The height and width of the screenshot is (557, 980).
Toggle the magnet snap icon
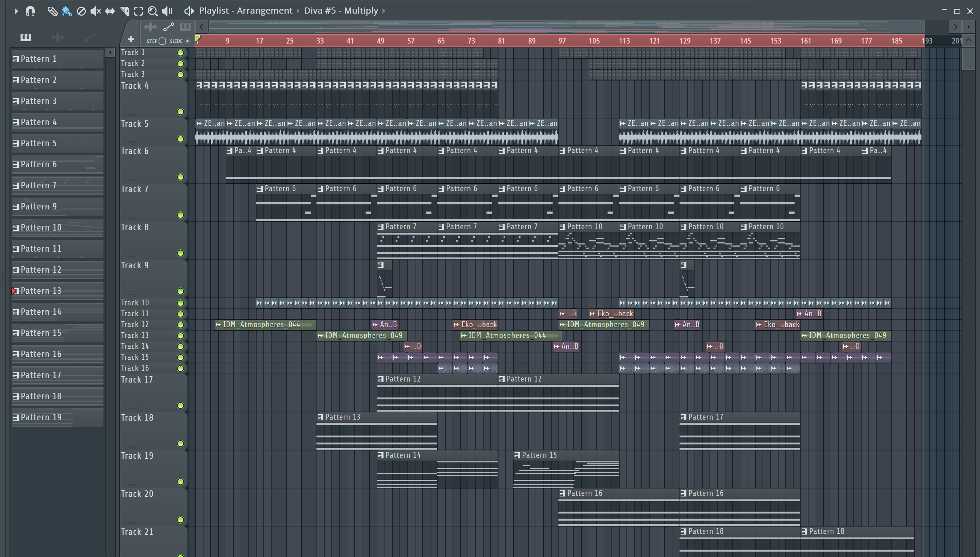coord(30,11)
